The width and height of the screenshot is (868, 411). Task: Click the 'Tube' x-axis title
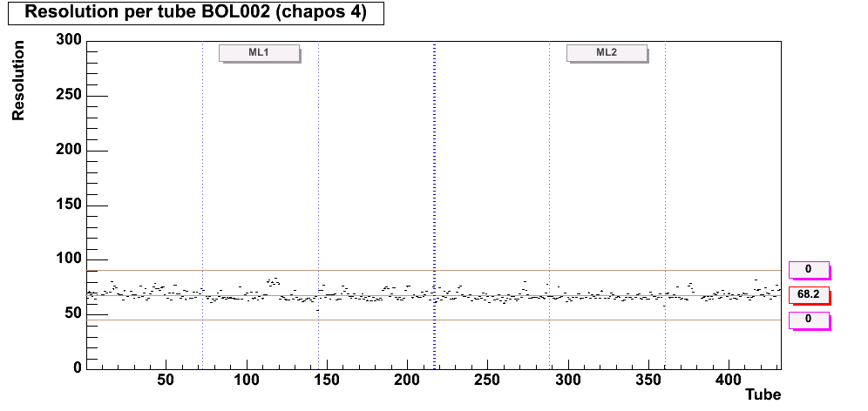763,394
